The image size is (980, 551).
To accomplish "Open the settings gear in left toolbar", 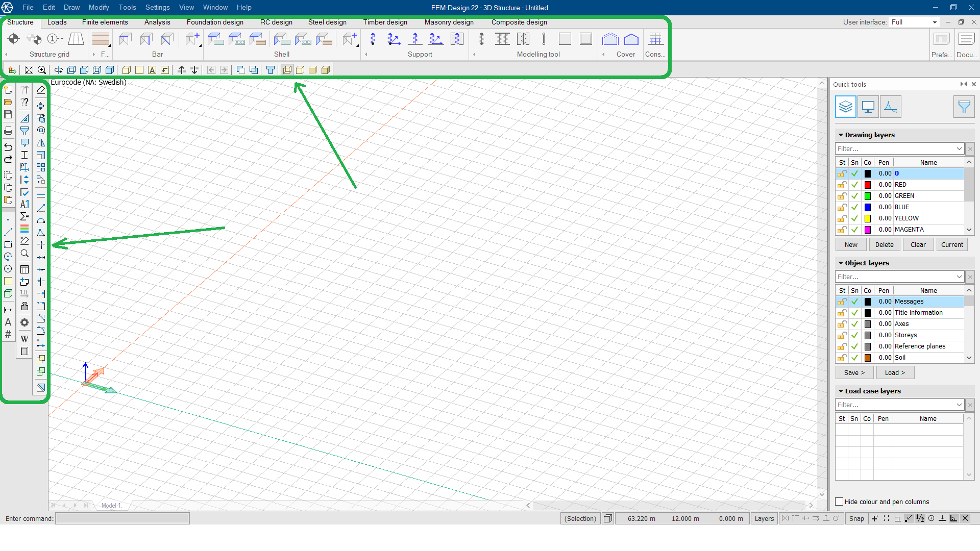I will click(24, 322).
